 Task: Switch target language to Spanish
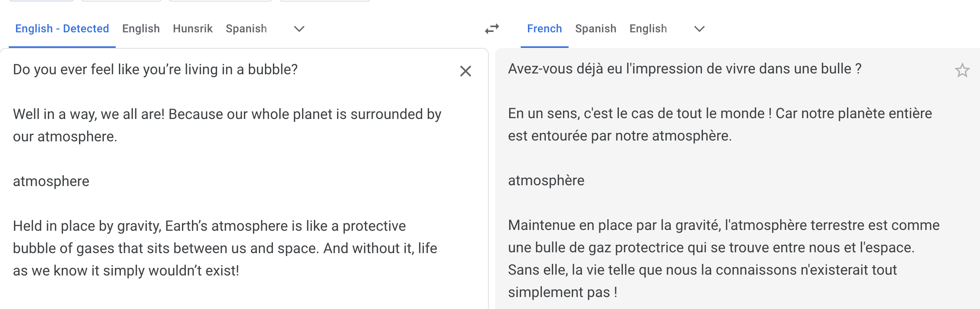coord(596,29)
